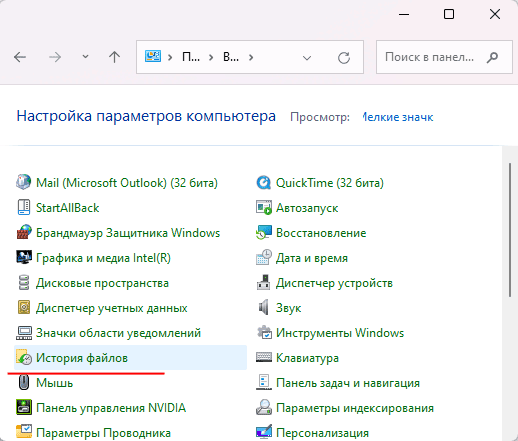The image size is (518, 441).
Task: Go forward with the right arrow button
Action: pyautogui.click(x=55, y=57)
